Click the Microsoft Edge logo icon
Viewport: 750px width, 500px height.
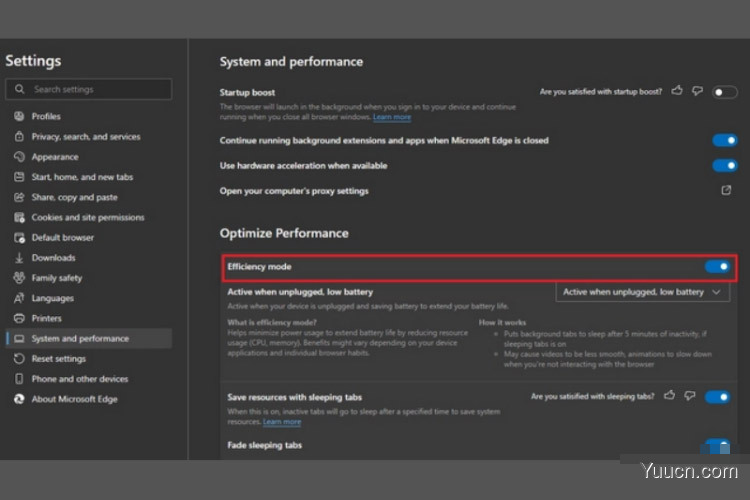tap(19, 399)
